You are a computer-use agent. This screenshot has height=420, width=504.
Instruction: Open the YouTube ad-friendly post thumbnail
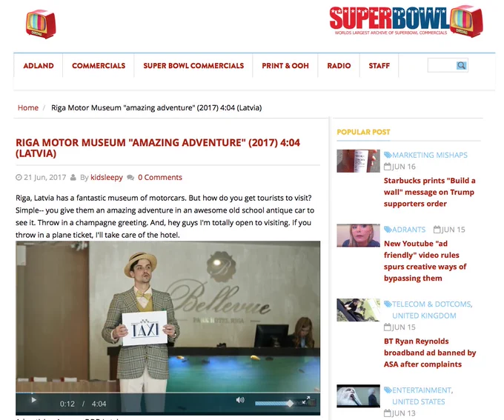(359, 236)
